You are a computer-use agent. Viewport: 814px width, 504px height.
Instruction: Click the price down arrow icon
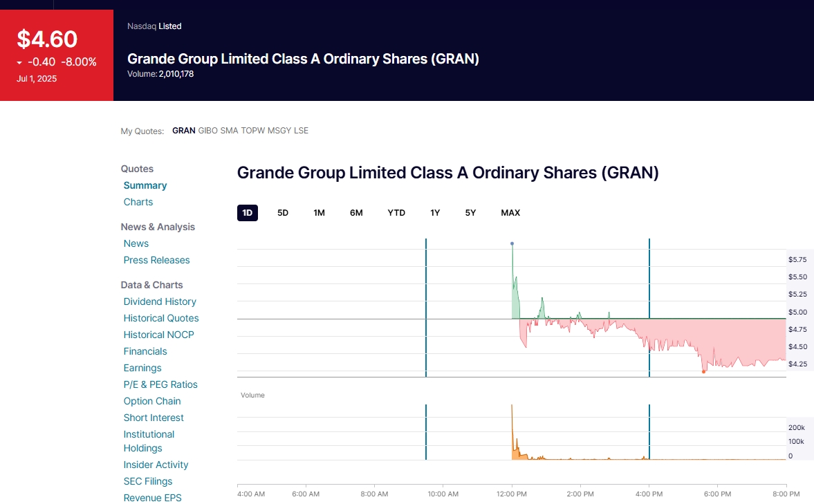(19, 63)
